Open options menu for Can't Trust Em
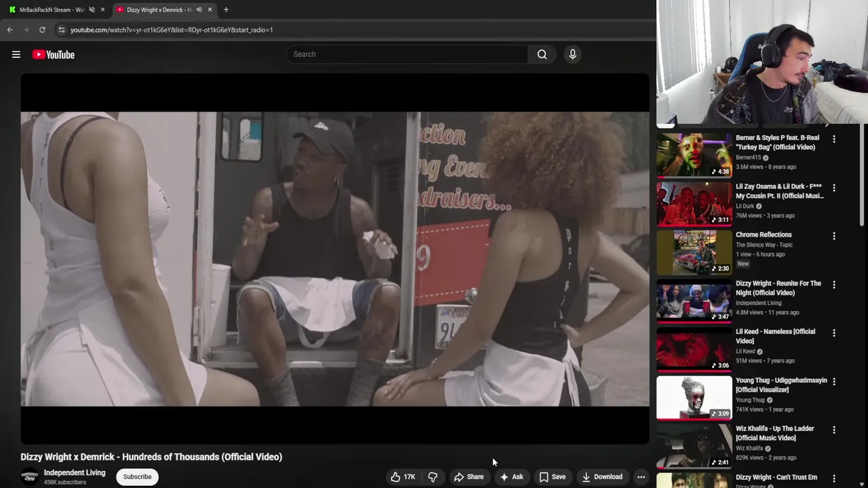This screenshot has width=868, height=488. point(834,479)
